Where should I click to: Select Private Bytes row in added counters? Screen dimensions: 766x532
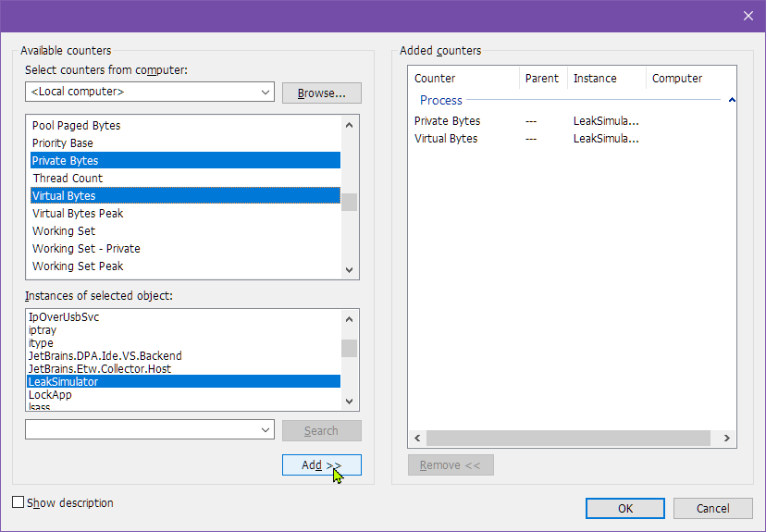coord(447,121)
